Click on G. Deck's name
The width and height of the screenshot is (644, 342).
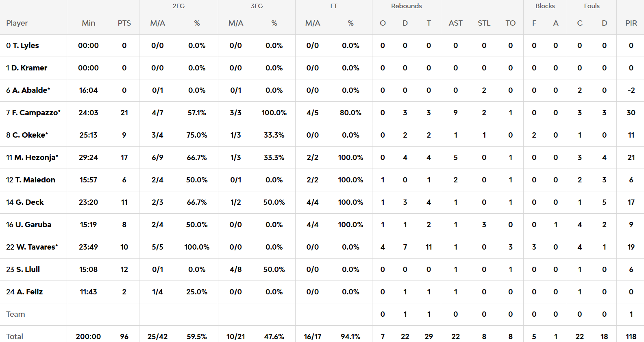coord(29,202)
